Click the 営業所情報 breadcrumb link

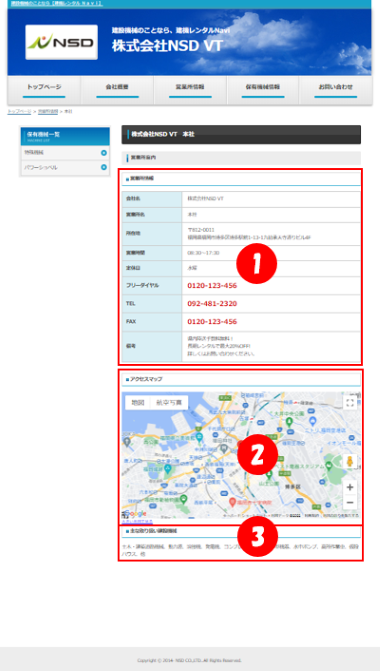[x=48, y=111]
